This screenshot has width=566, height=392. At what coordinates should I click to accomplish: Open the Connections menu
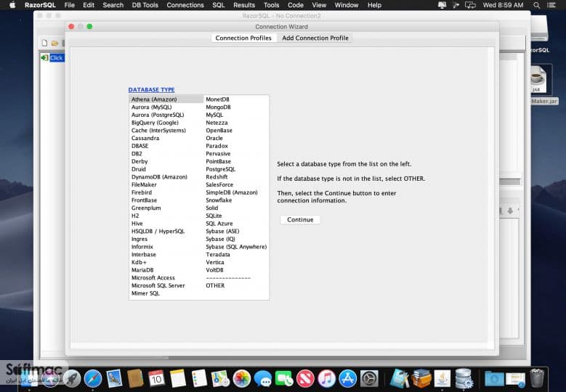point(185,5)
